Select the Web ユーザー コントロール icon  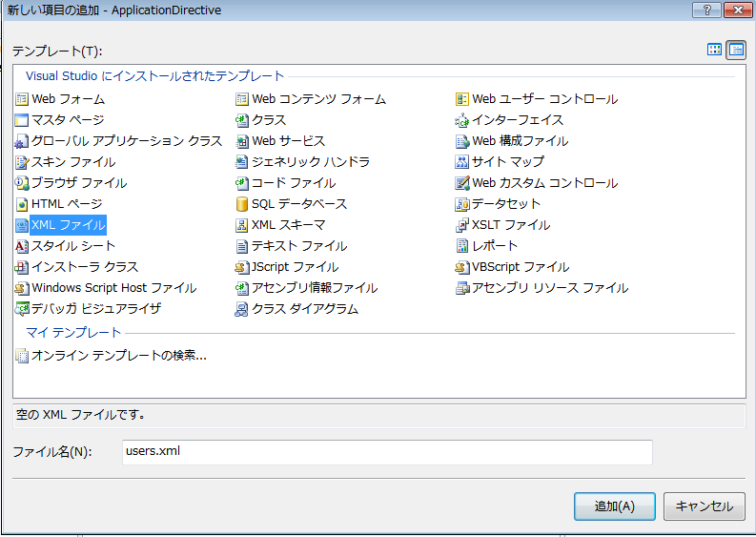(x=461, y=99)
